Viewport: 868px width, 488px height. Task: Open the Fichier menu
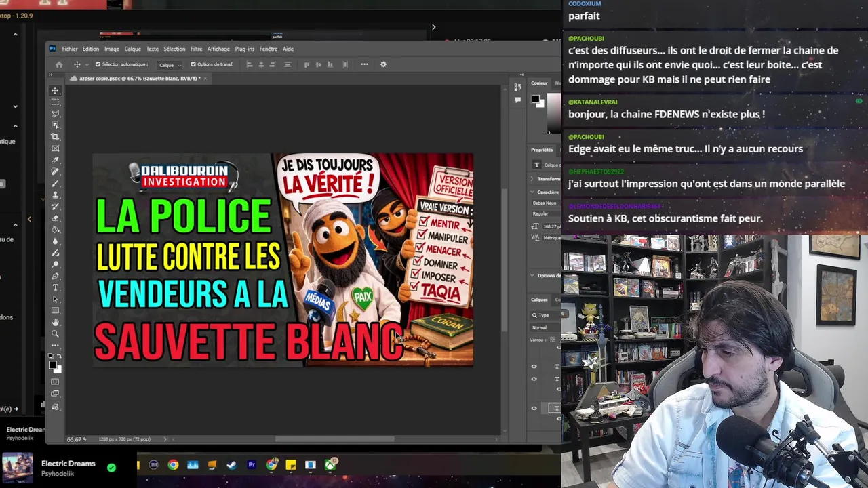click(x=70, y=49)
